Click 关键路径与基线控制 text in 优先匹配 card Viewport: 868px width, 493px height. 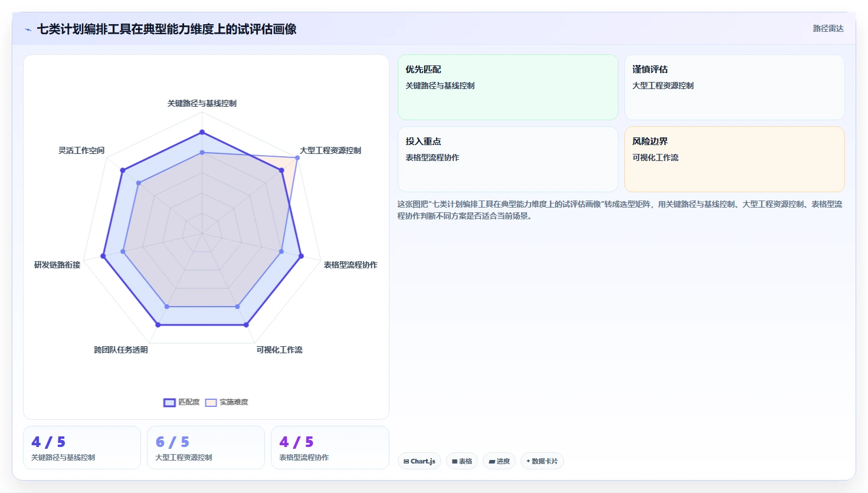point(440,86)
